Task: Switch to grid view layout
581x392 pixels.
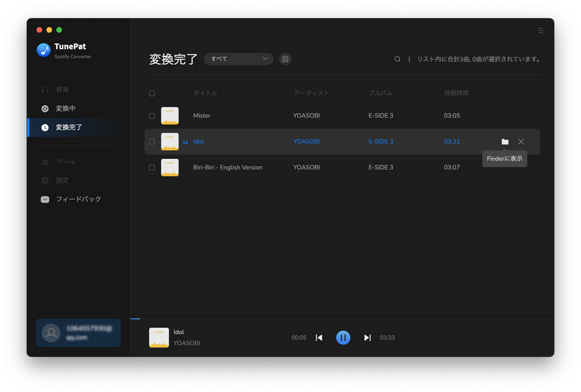Action: pos(285,59)
